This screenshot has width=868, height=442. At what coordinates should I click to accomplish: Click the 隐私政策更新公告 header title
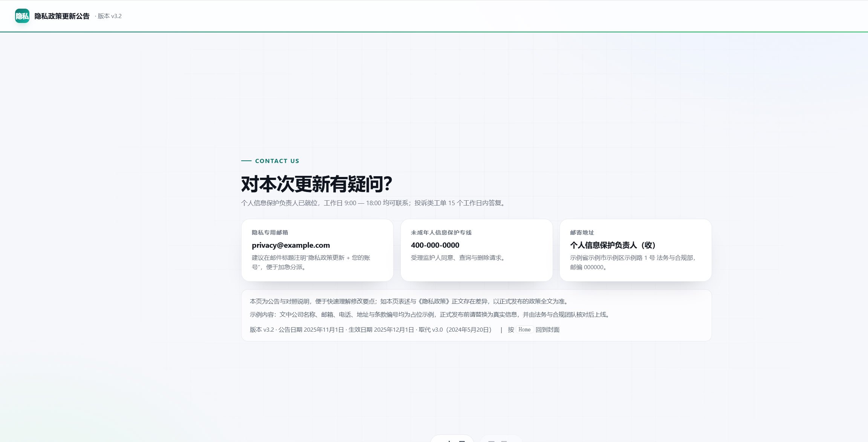tap(62, 16)
